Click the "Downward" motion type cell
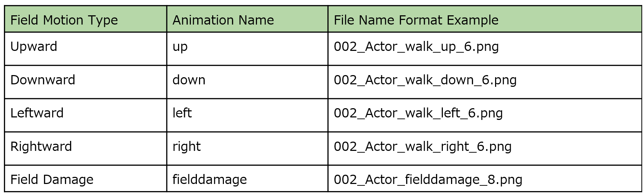Screen dimensions: 644x195 pos(43,80)
